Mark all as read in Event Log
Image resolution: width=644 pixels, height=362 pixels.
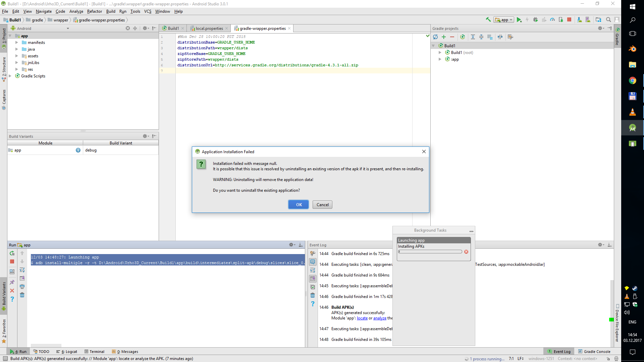click(x=313, y=287)
